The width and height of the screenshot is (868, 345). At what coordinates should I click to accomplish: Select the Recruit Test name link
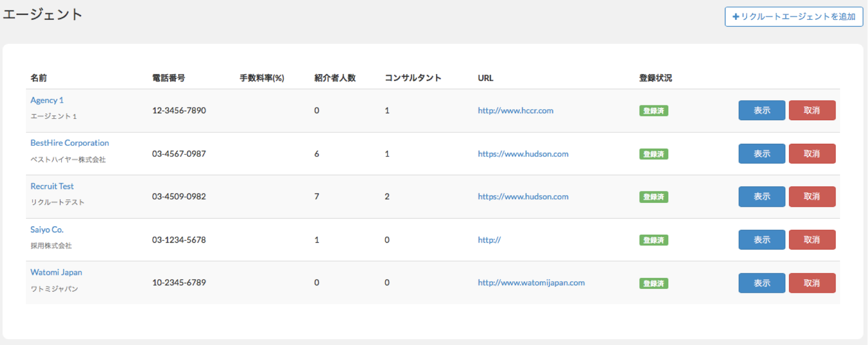tap(52, 186)
